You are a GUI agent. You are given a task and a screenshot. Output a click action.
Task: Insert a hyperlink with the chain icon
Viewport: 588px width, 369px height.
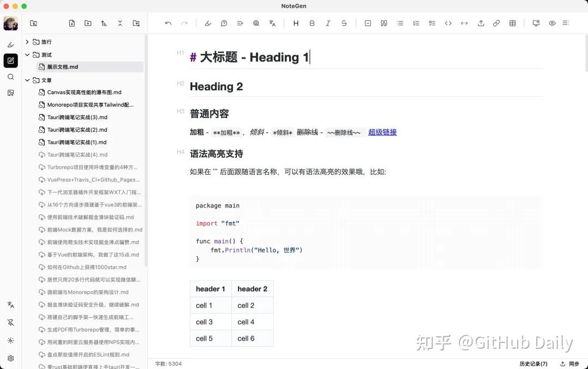click(x=497, y=23)
